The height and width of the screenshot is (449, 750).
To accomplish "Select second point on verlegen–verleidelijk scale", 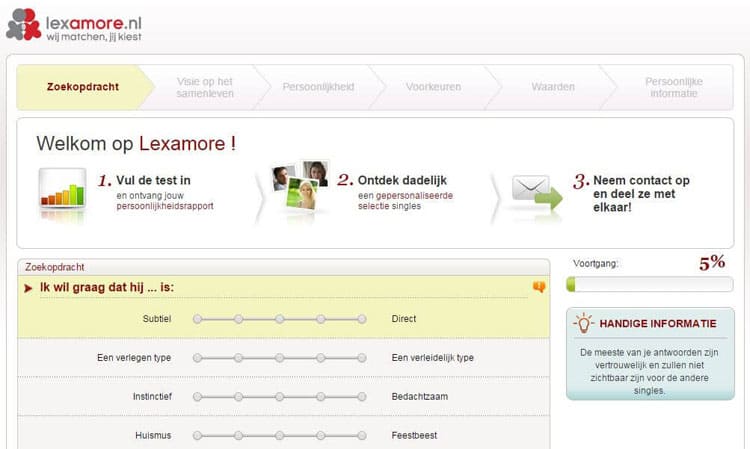I will tap(239, 358).
